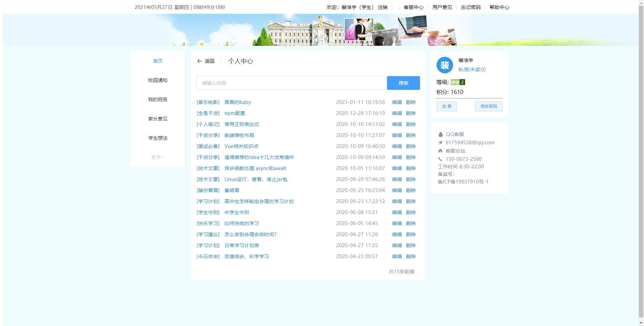Click the QQ penguin icon next to QQ客服

[441, 135]
